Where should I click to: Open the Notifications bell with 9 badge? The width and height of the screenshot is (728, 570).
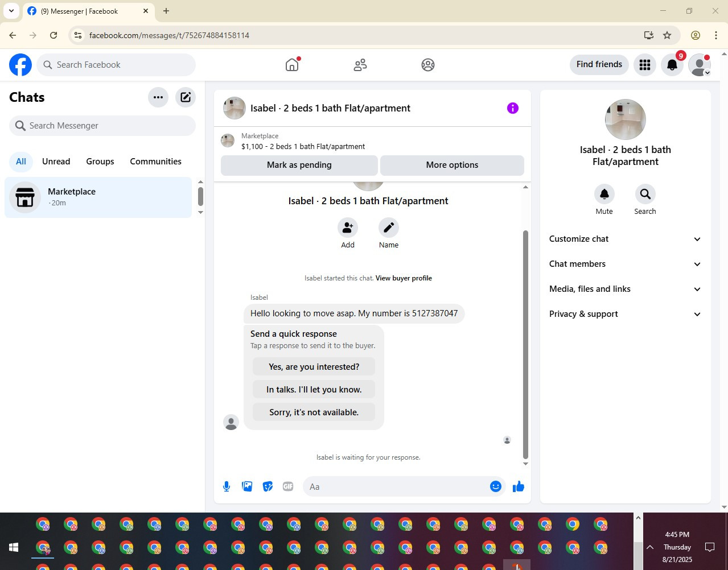672,65
